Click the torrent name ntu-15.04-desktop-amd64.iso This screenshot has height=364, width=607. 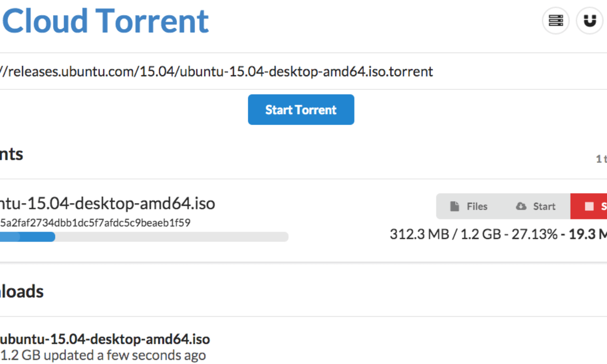coord(108,203)
